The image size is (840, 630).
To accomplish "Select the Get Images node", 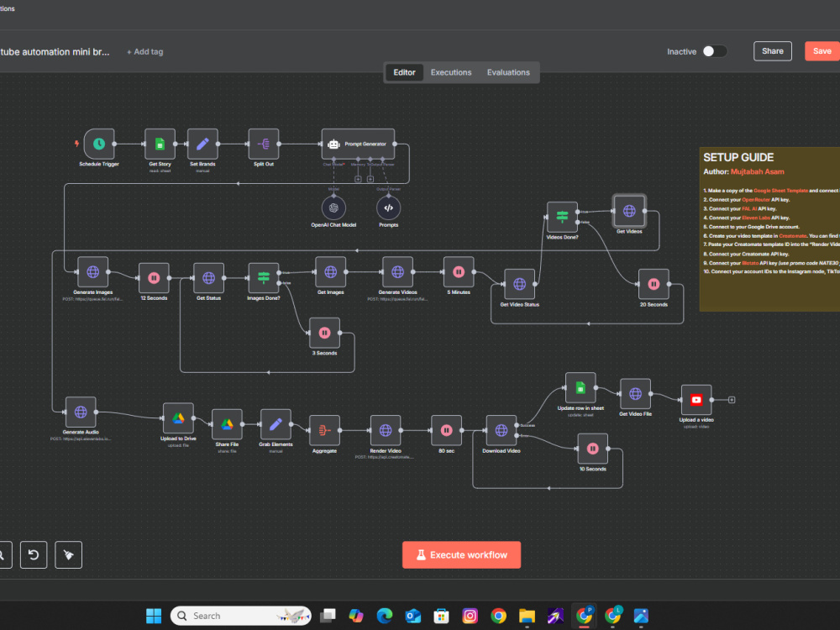I will coord(330,271).
